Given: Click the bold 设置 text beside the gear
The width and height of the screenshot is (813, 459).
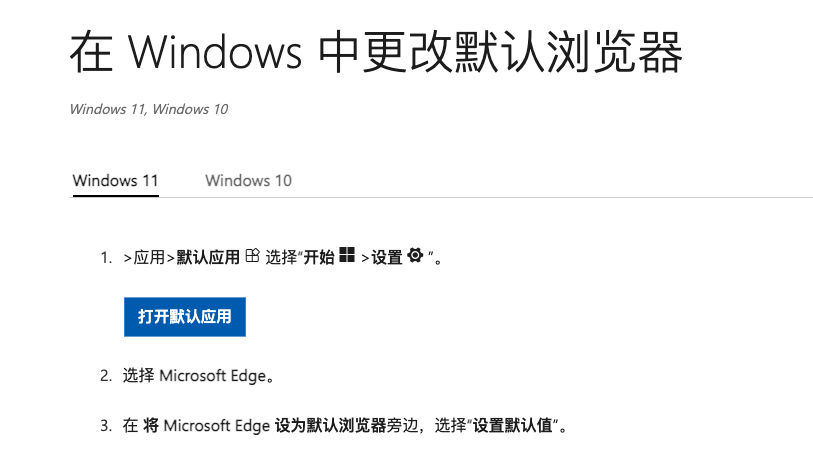Looking at the screenshot, I should pyautogui.click(x=387, y=257).
